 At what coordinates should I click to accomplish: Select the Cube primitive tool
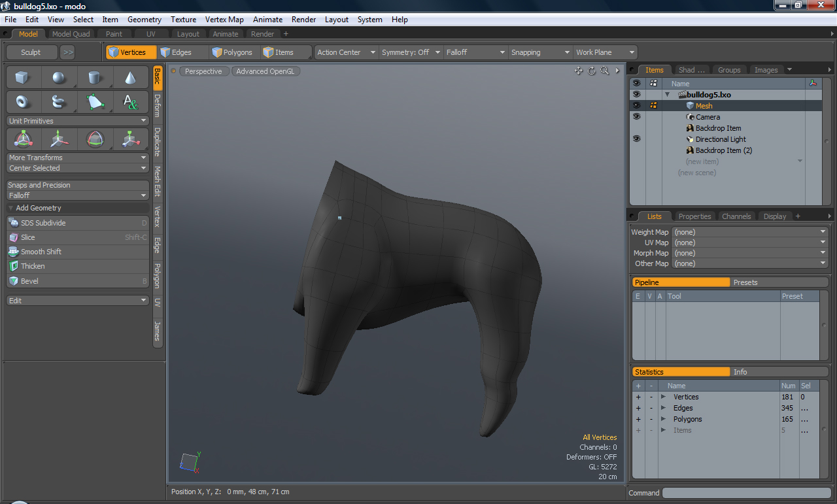(x=24, y=78)
